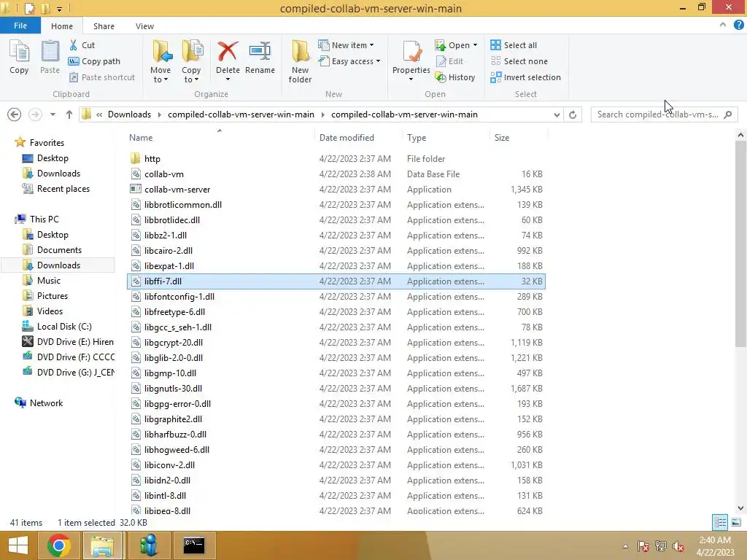Sort by the Size column
Screen dimensions: 747x560
pos(502,138)
